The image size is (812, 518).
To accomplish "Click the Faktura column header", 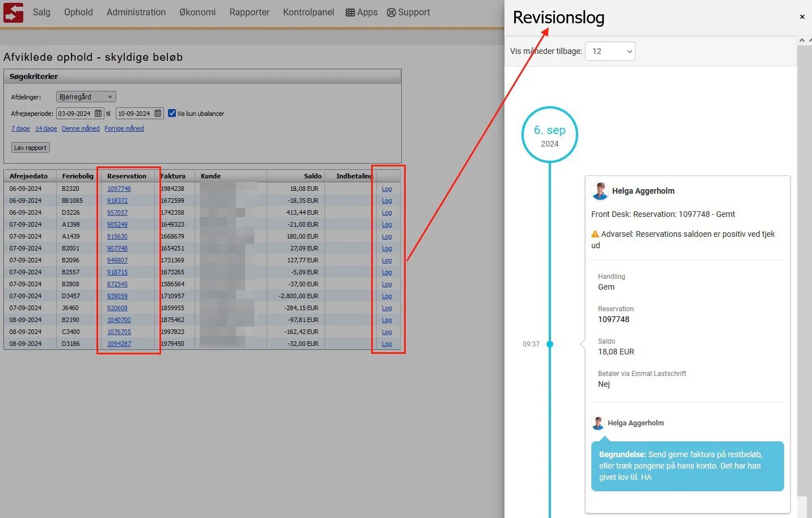I will [x=173, y=176].
